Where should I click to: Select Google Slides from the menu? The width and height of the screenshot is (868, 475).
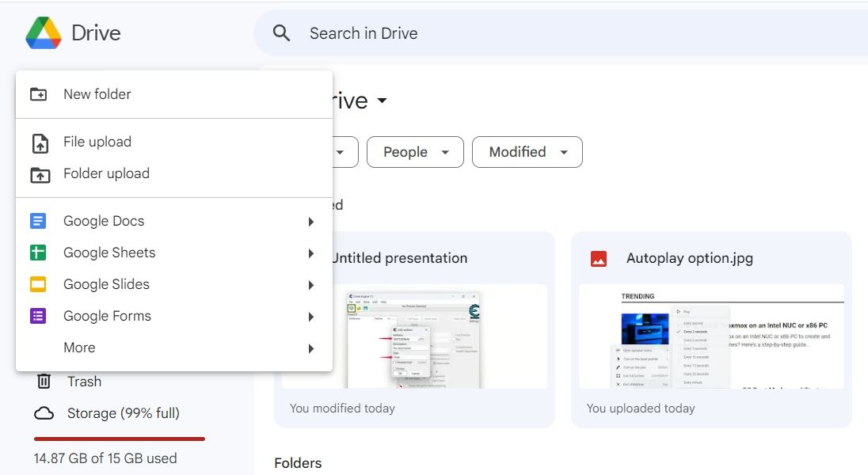pos(106,284)
